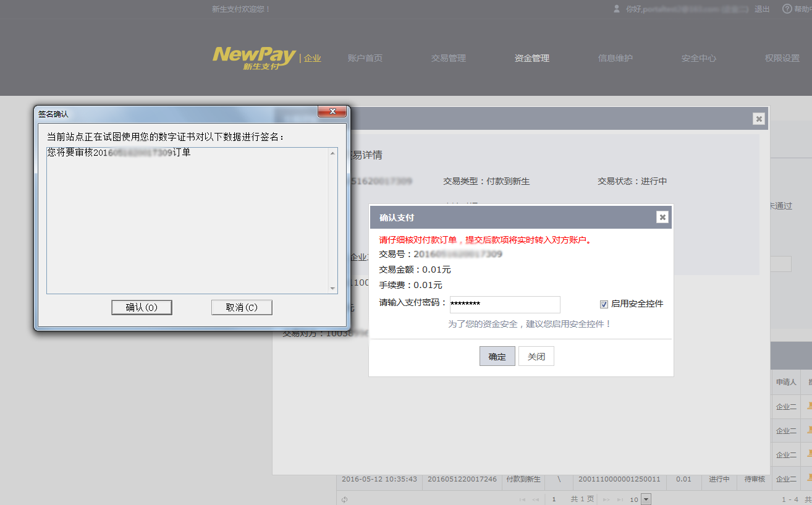Click the signature data text area
Viewport: 812px width, 505px height.
[x=192, y=220]
